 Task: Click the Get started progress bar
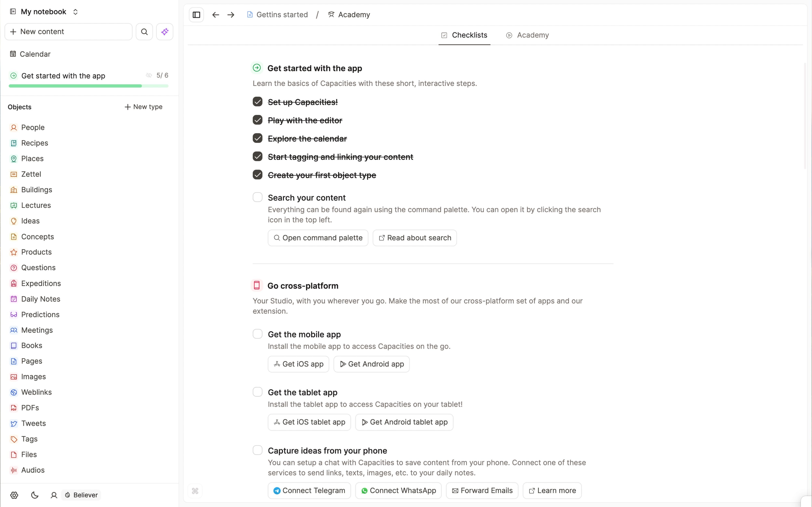pyautogui.click(x=89, y=86)
